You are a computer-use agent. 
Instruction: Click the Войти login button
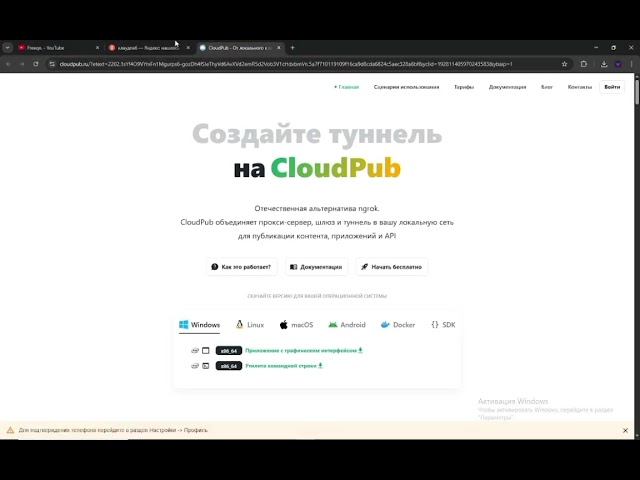tap(612, 87)
